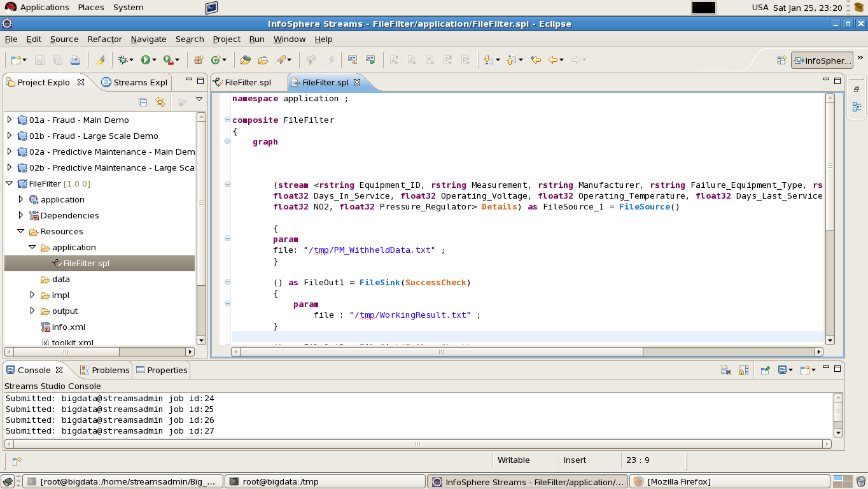Select the data folder in tree
The width and height of the screenshot is (868, 489).
60,279
